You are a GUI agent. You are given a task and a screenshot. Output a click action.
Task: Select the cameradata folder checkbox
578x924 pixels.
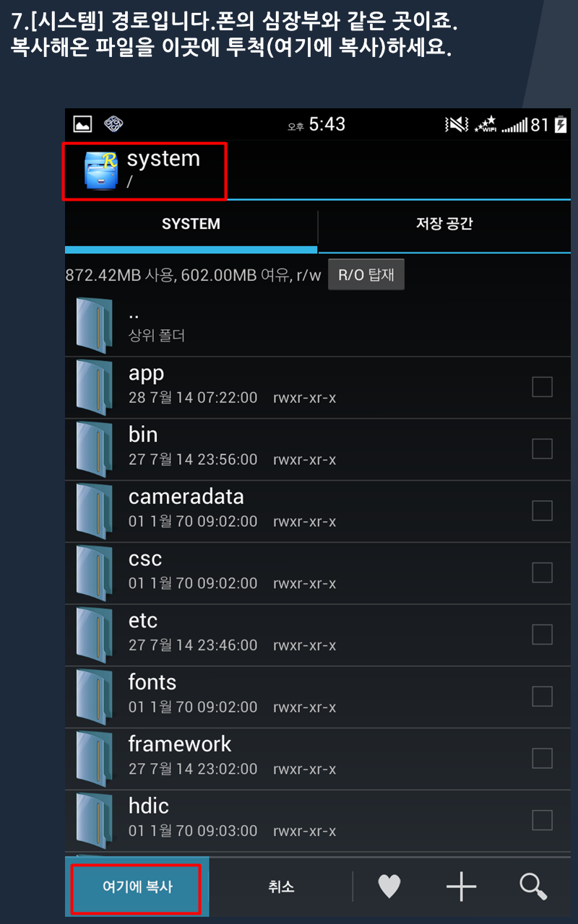point(542,510)
